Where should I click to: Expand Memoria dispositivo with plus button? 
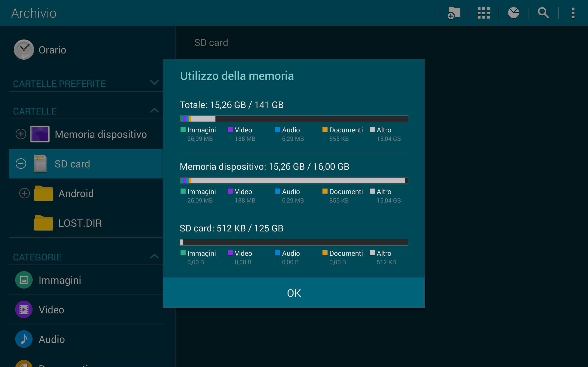[21, 134]
